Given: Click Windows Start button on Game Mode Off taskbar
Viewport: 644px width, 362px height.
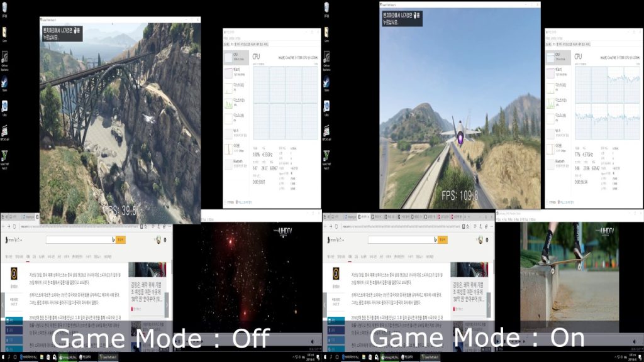Looking at the screenshot, I should pos(3,357).
